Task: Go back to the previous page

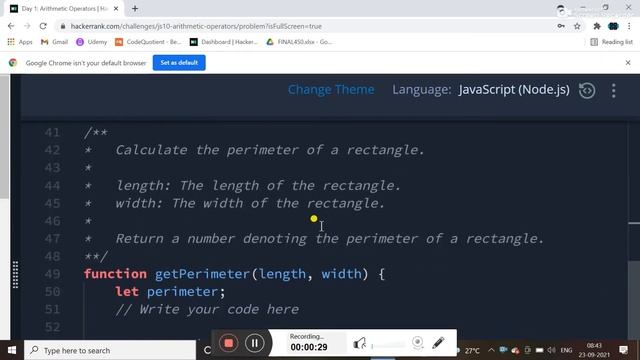Action: (x=11, y=26)
